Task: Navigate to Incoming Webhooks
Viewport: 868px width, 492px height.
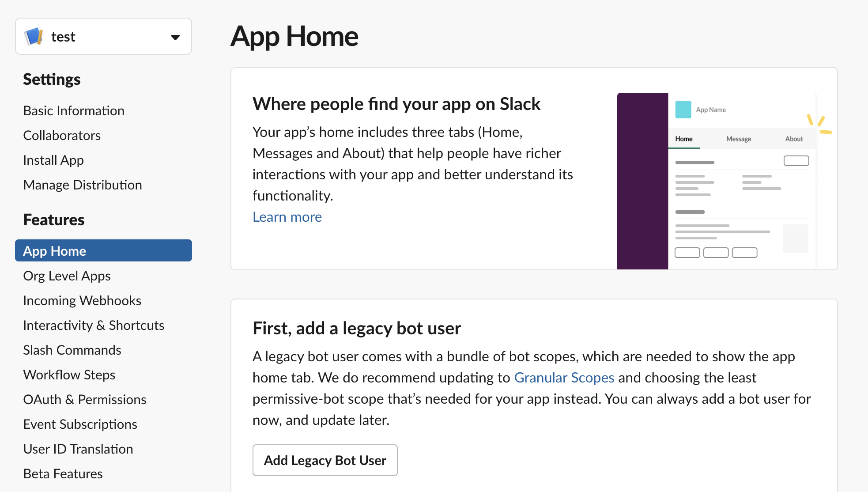Action: coord(82,300)
